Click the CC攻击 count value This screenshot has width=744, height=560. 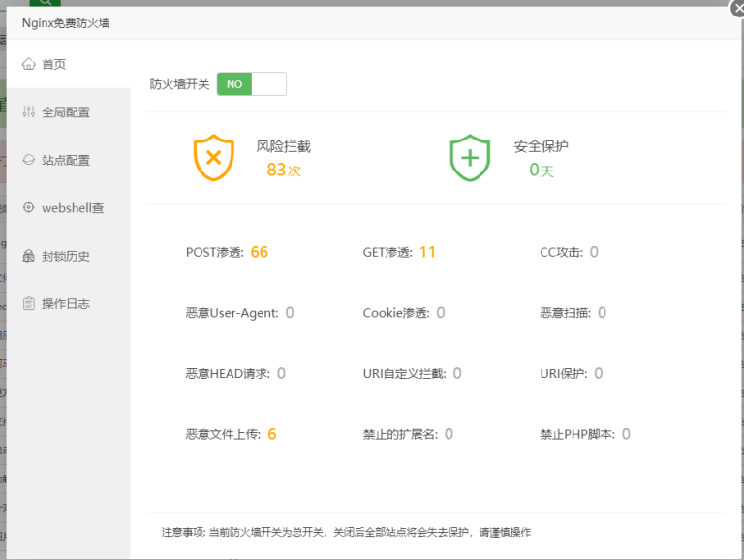click(x=594, y=252)
